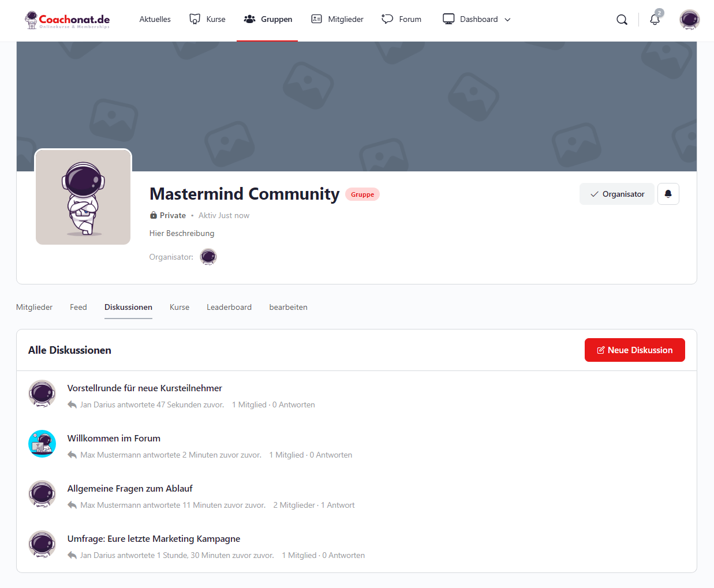Open avatar of Willkommen im Forum thread

42,444
